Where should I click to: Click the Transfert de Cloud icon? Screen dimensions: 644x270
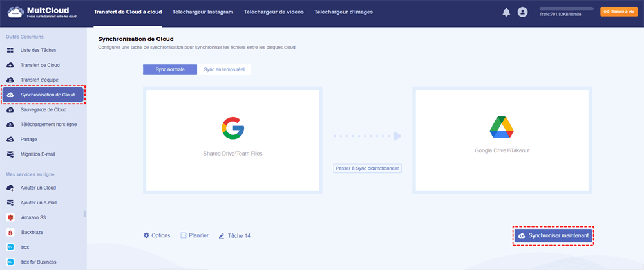(x=11, y=65)
